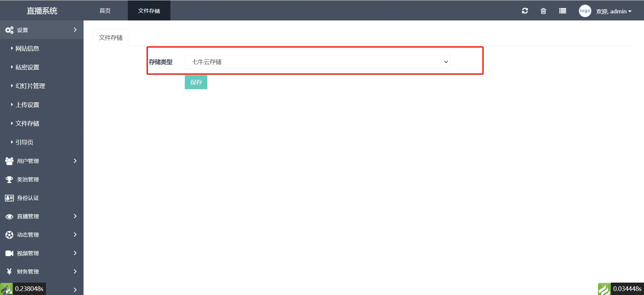The width and height of the screenshot is (644, 295).
Task: Open the 欢迎 admin user dropdown
Action: (x=614, y=11)
